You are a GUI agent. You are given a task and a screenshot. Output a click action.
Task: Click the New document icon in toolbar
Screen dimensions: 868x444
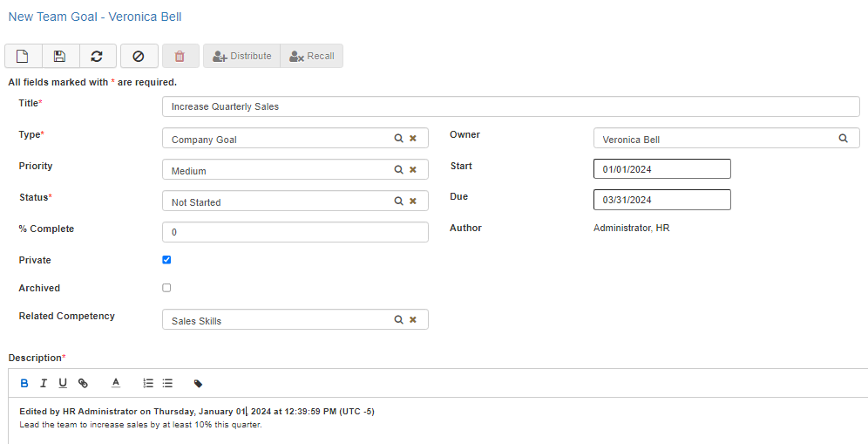coord(24,56)
